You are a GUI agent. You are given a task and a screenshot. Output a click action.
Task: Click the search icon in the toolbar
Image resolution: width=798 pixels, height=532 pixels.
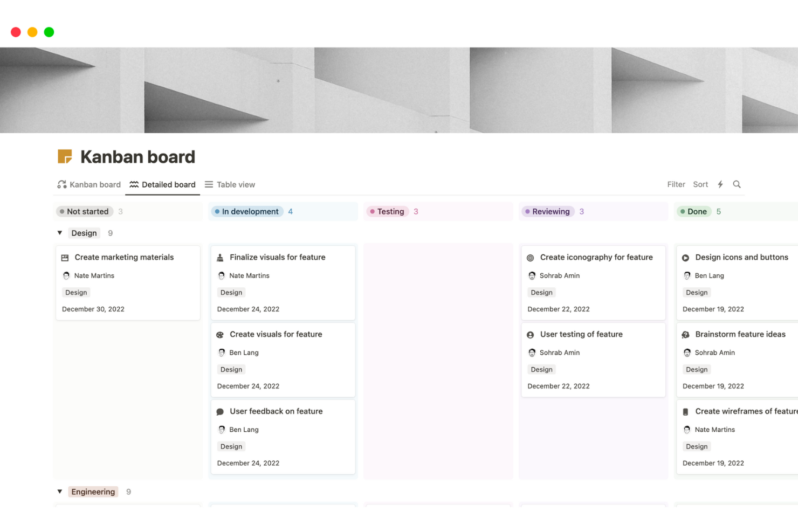[737, 184]
